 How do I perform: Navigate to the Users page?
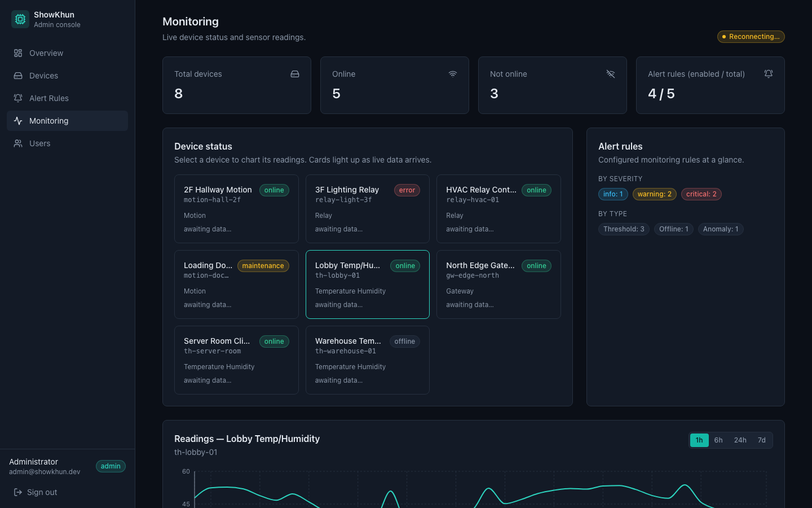click(x=67, y=143)
